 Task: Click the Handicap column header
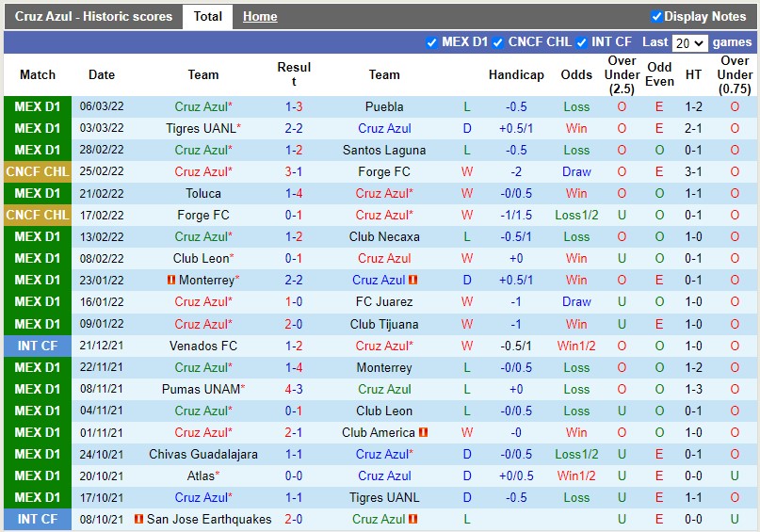tap(516, 74)
